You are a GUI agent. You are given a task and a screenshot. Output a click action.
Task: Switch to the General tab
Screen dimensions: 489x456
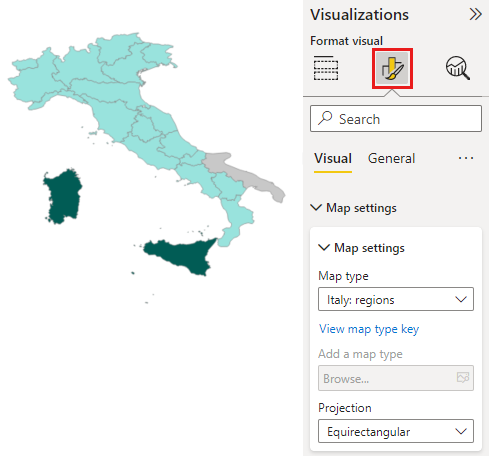(x=391, y=158)
